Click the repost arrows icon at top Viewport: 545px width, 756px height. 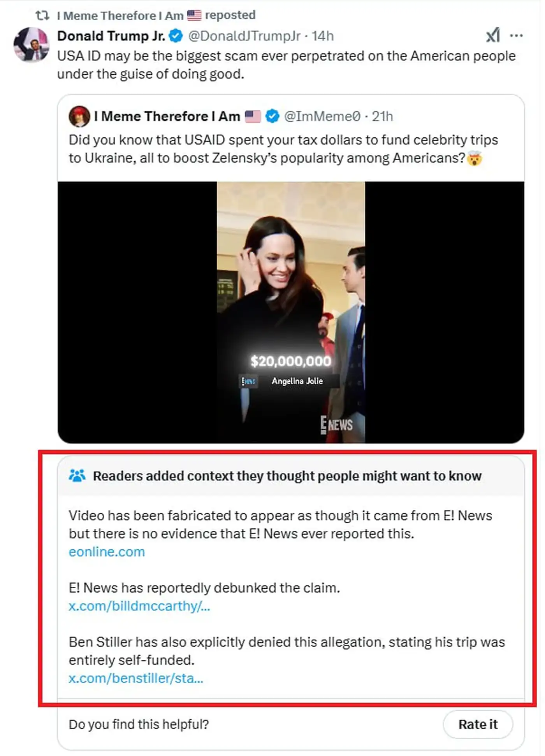[x=42, y=15]
